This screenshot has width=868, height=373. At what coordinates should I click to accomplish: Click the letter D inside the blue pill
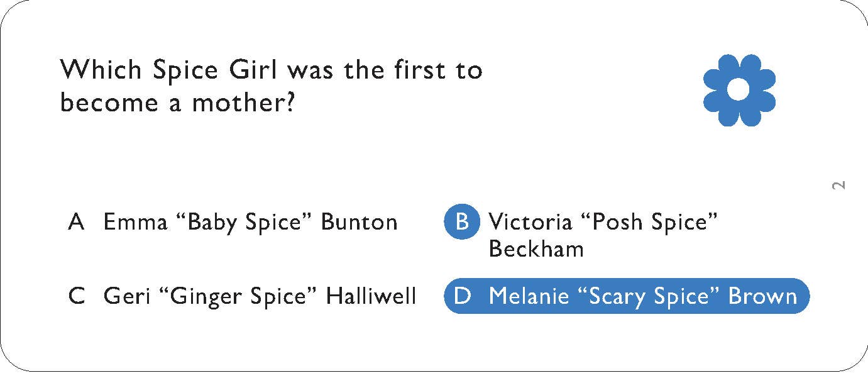pos(462,296)
